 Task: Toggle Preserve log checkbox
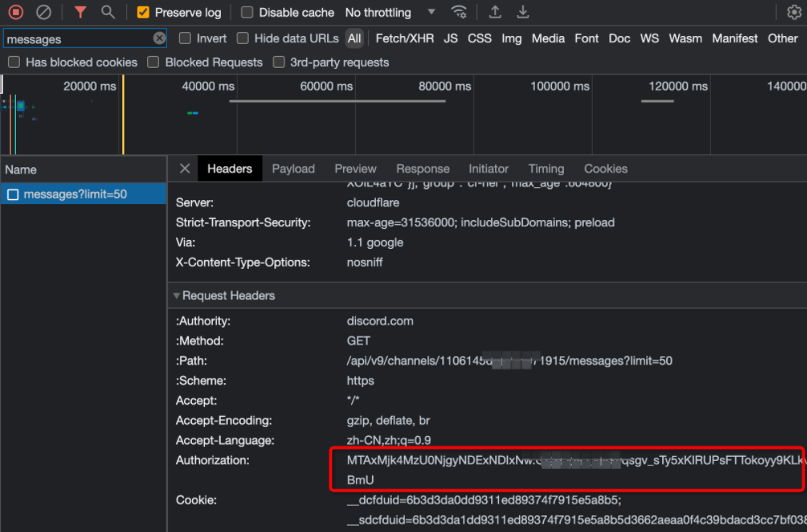(143, 12)
